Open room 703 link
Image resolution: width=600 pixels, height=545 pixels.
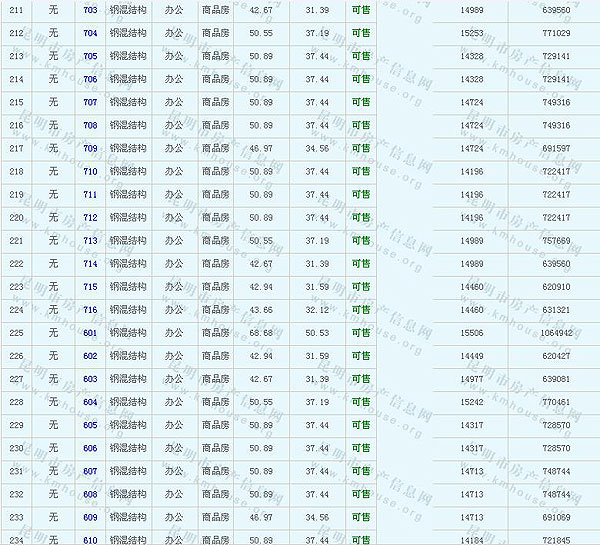point(90,10)
